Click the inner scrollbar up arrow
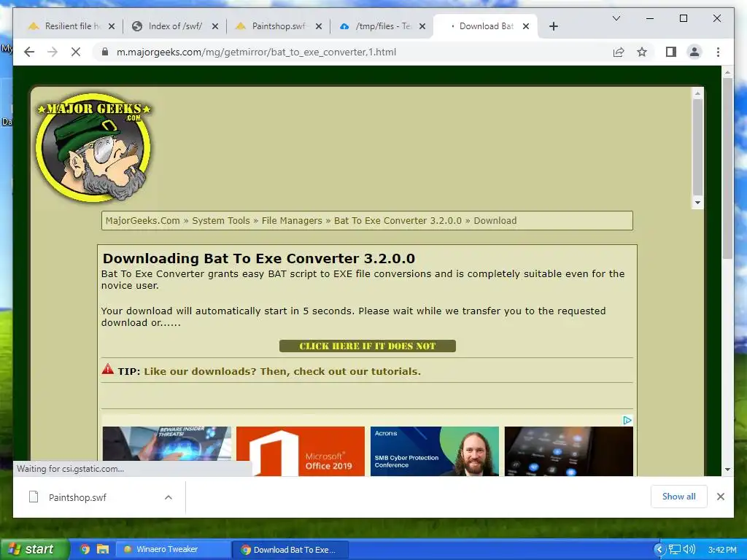 click(x=697, y=93)
